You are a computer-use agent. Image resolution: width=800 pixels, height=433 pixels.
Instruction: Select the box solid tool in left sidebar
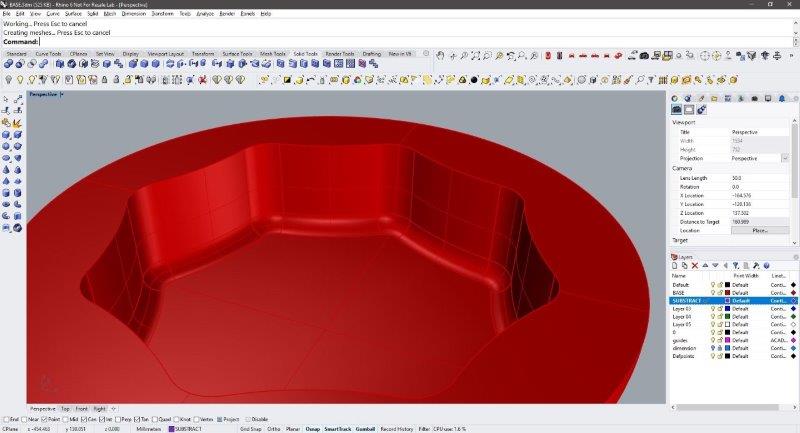6,135
